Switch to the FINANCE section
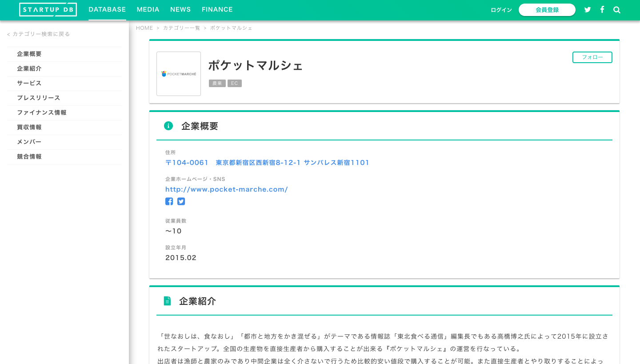The image size is (640, 364). click(x=217, y=9)
